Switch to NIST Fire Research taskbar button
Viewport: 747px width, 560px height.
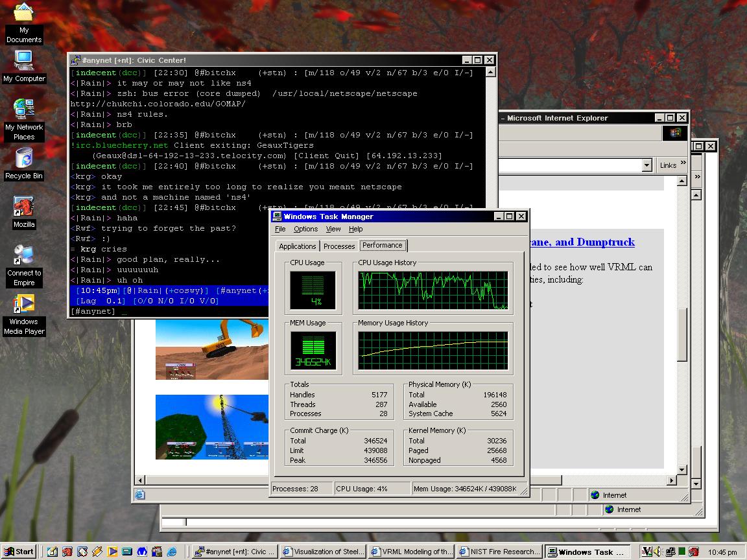tap(499, 552)
